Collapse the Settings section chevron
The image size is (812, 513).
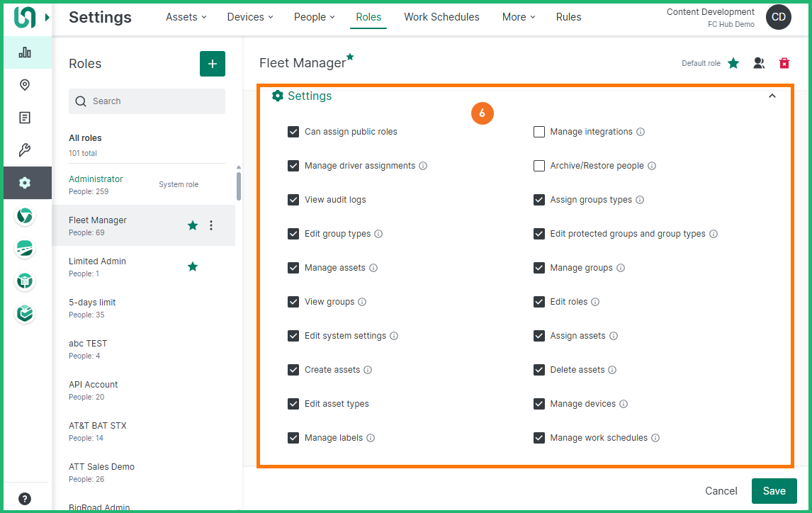(x=772, y=96)
